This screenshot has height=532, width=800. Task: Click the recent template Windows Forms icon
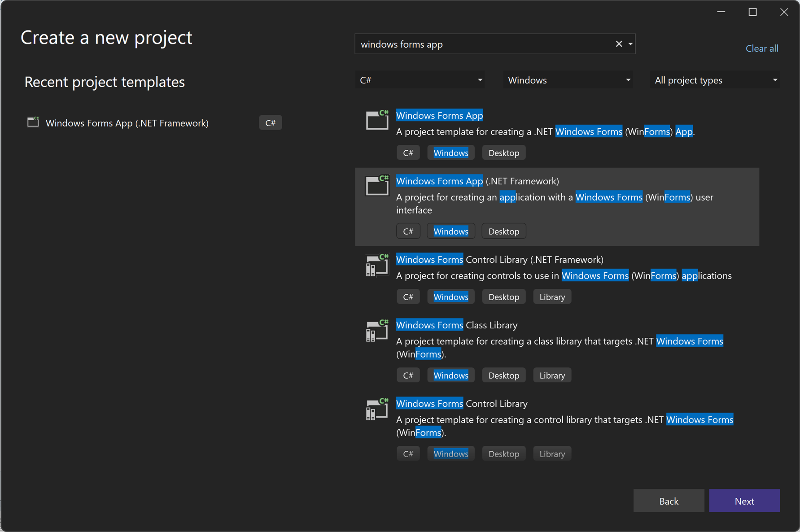coord(33,122)
